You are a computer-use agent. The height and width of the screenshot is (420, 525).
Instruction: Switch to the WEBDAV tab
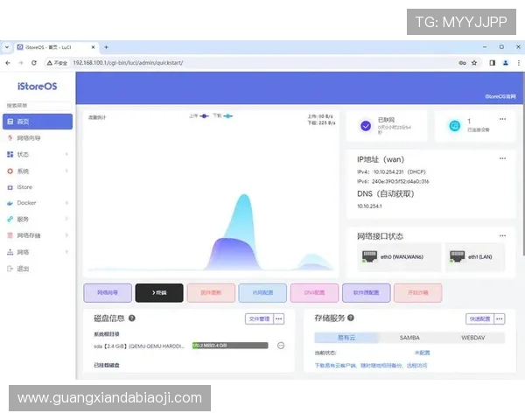pos(472,338)
